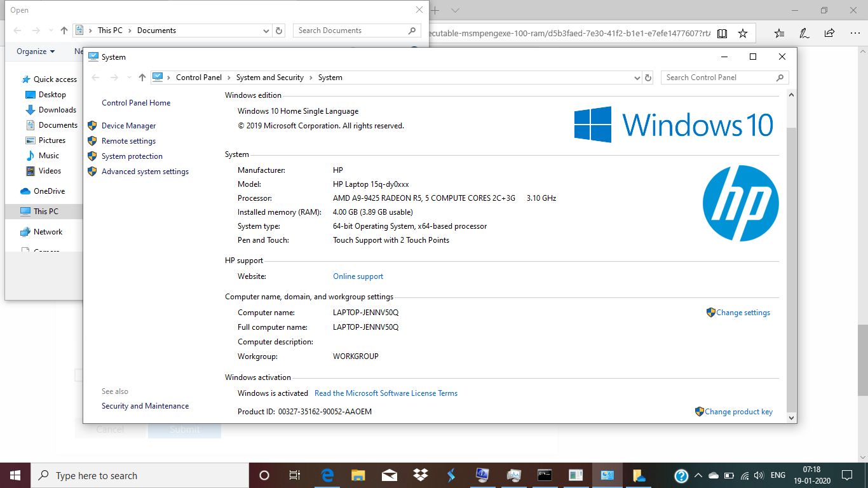
Task: Open Edge share icon in toolbar
Action: [829, 33]
